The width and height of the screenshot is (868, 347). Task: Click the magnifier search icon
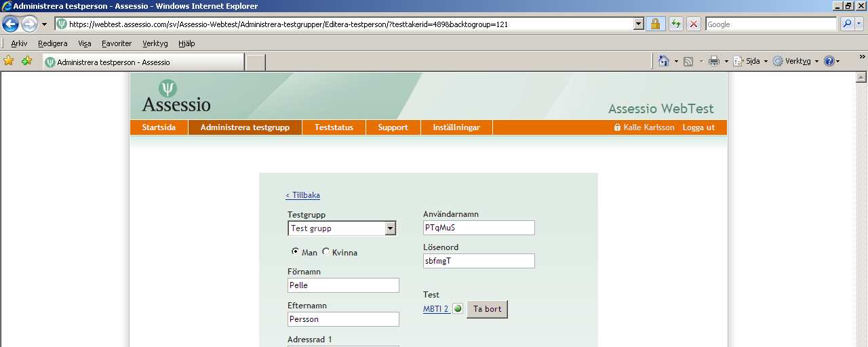tap(847, 24)
